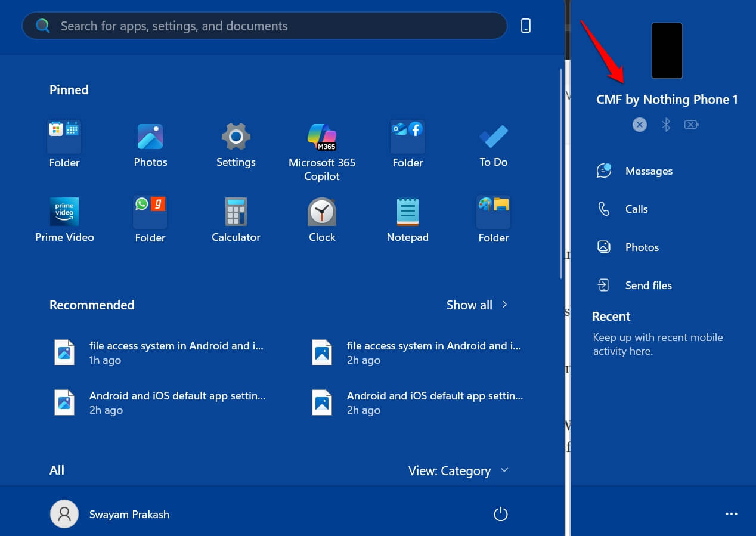The height and width of the screenshot is (536, 756).
Task: Click the power button
Action: pyautogui.click(x=500, y=514)
